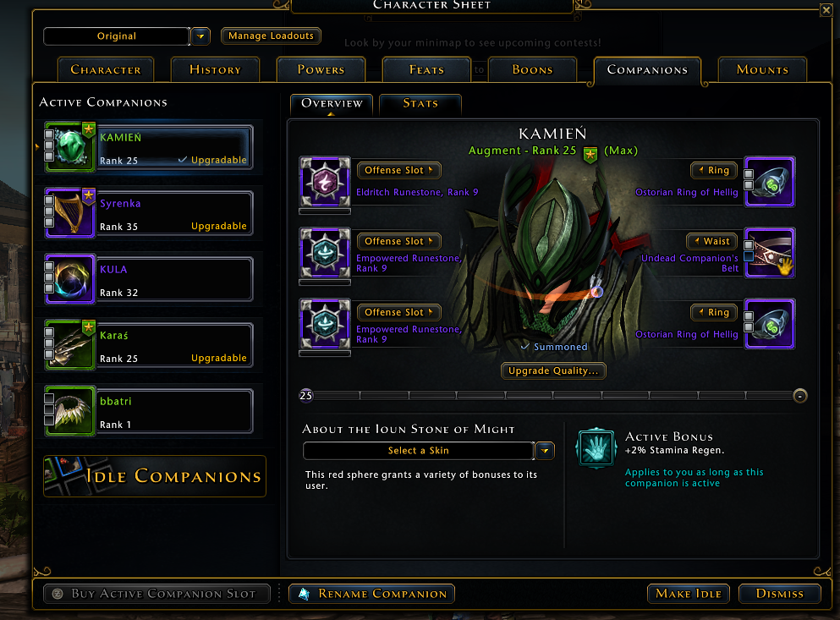Expand the Waist slot selector
This screenshot has height=620, width=840.
pyautogui.click(x=712, y=241)
